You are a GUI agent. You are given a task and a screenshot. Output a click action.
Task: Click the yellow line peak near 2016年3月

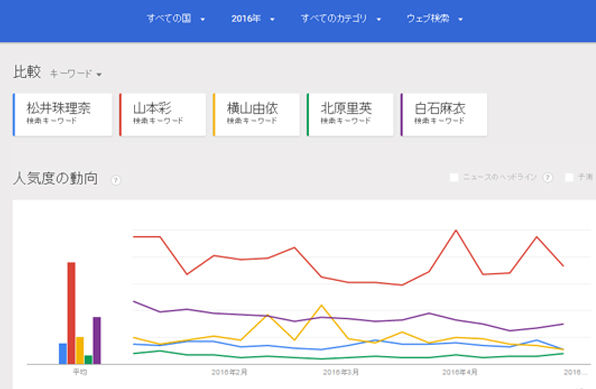click(x=322, y=305)
